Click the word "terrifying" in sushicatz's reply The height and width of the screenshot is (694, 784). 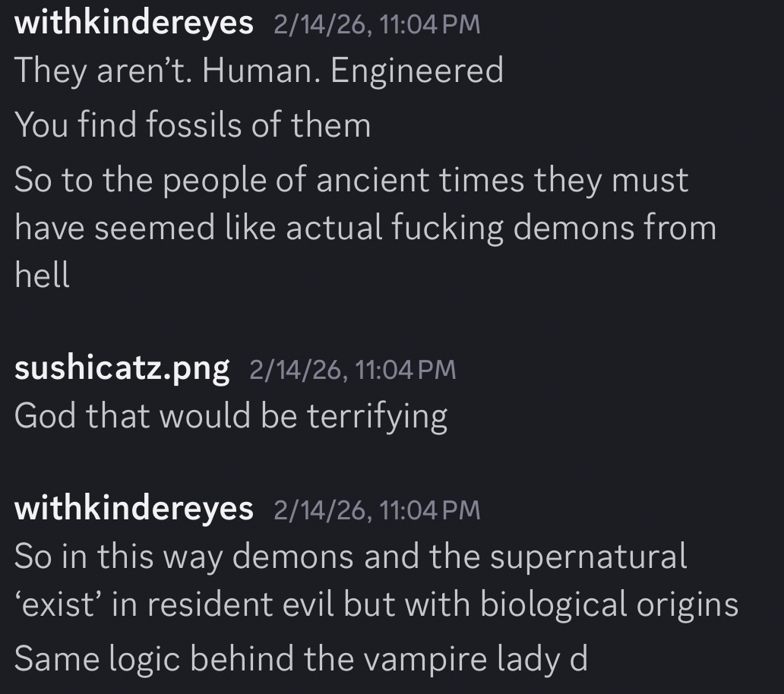click(377, 416)
